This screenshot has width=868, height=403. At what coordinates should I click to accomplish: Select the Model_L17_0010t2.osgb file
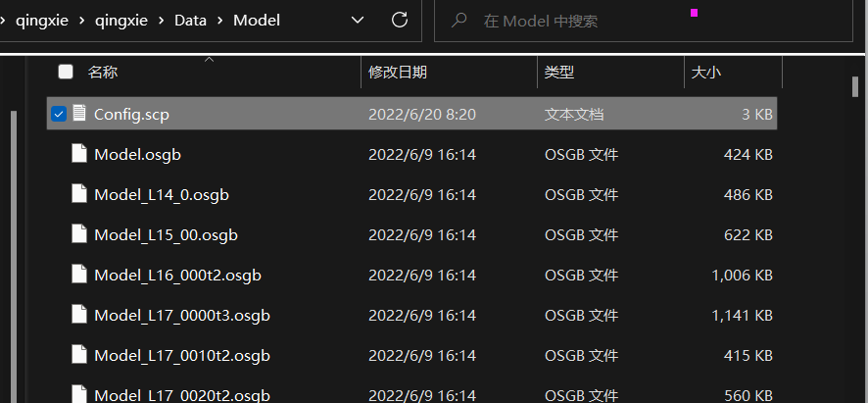182,355
